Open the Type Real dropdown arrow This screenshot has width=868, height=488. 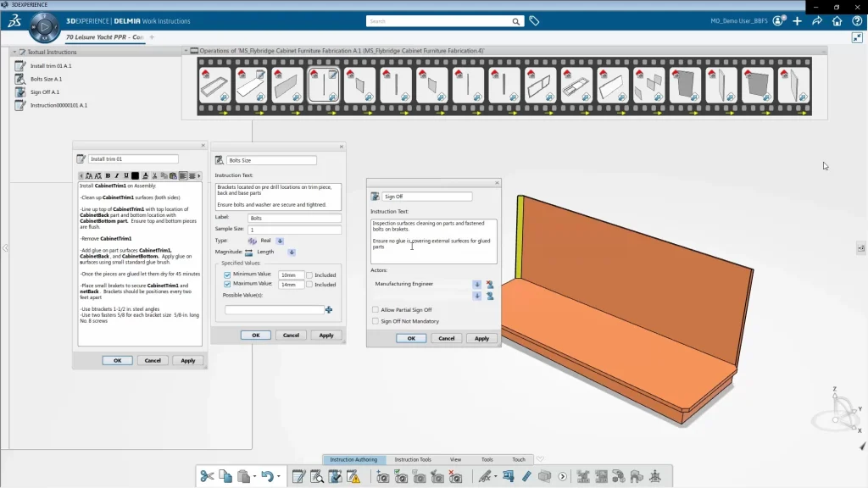coord(280,241)
